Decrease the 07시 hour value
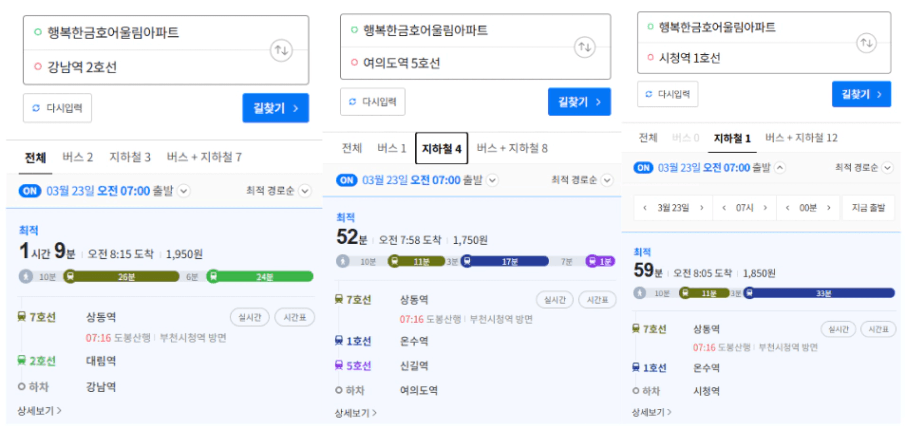Image resolution: width=906 pixels, height=429 pixels. coord(723,208)
